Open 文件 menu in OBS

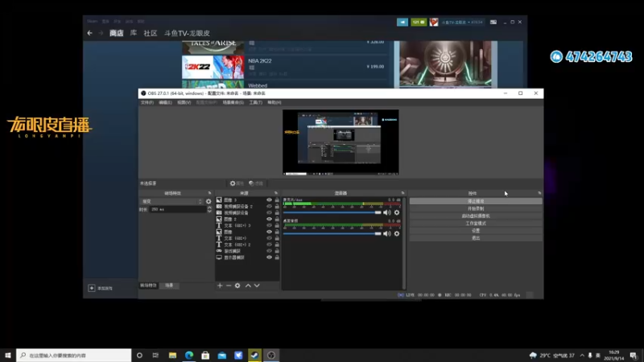click(x=147, y=102)
